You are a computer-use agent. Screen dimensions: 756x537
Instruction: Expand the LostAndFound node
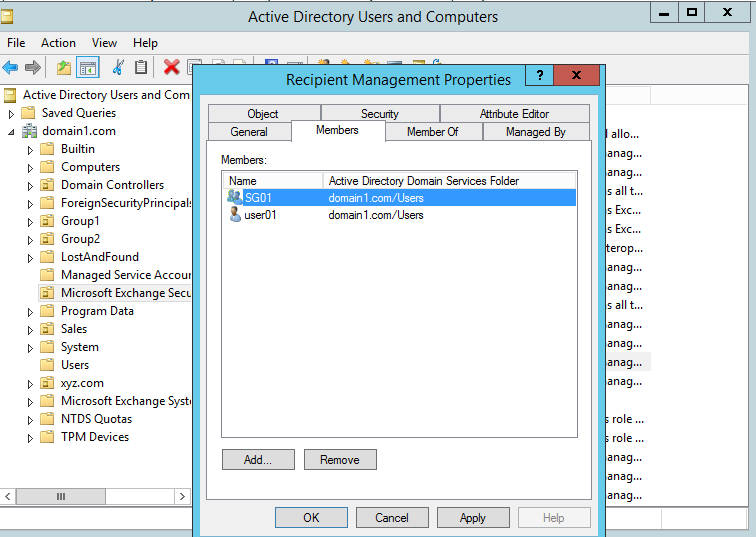(30, 258)
